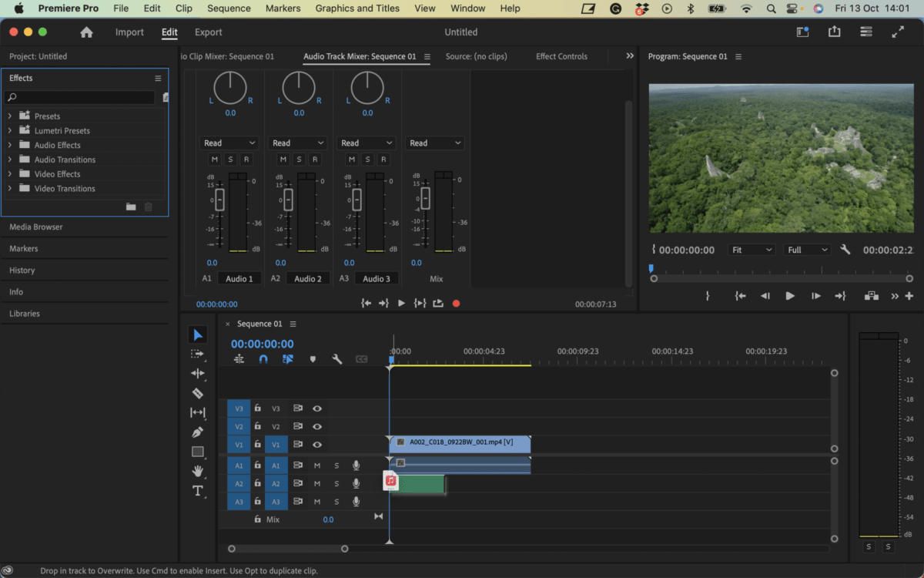Image resolution: width=924 pixels, height=578 pixels.
Task: Open the Sequence menu
Action: point(229,8)
